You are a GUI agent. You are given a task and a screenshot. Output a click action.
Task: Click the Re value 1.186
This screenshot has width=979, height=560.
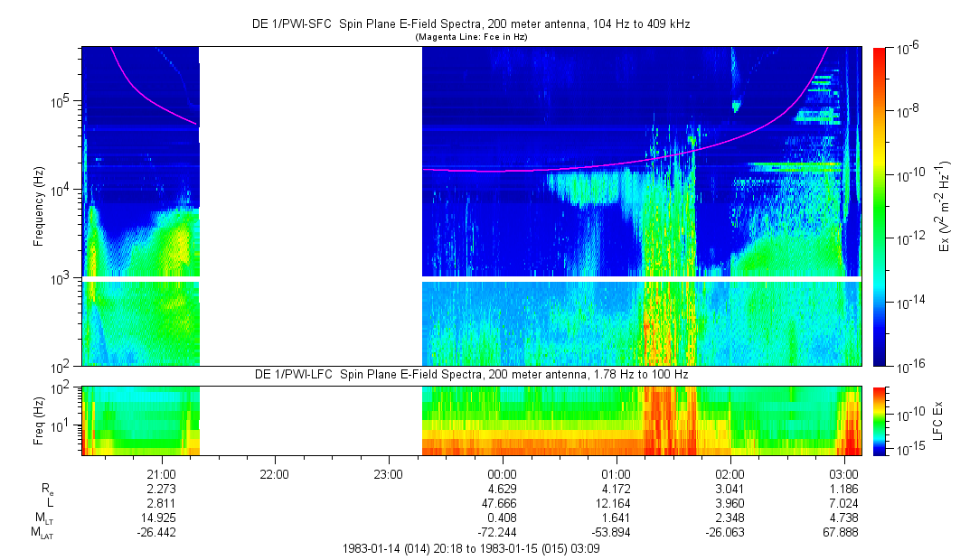[x=844, y=489]
